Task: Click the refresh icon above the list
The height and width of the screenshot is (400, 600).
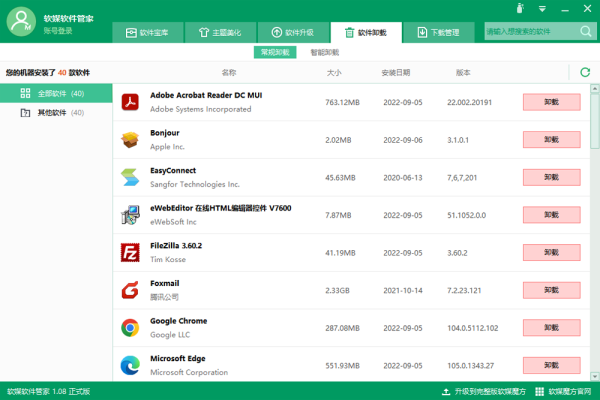Action: pos(585,72)
